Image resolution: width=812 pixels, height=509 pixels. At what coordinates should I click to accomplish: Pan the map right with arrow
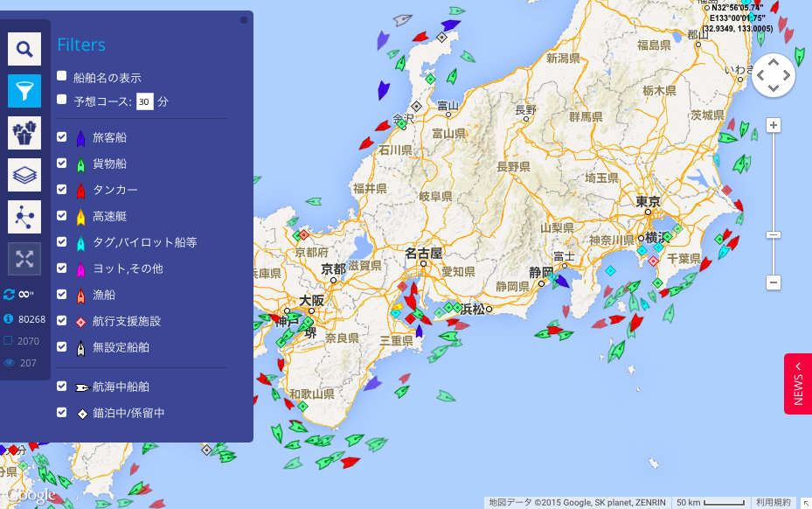786,75
